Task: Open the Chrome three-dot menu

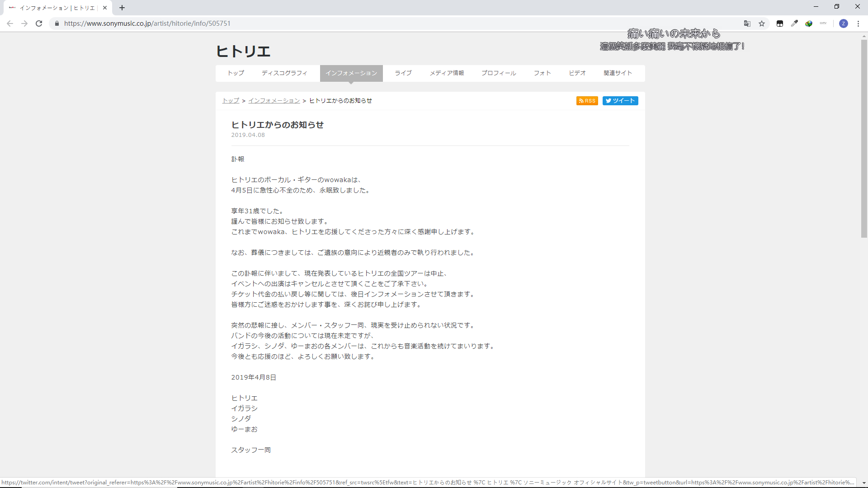Action: (858, 23)
